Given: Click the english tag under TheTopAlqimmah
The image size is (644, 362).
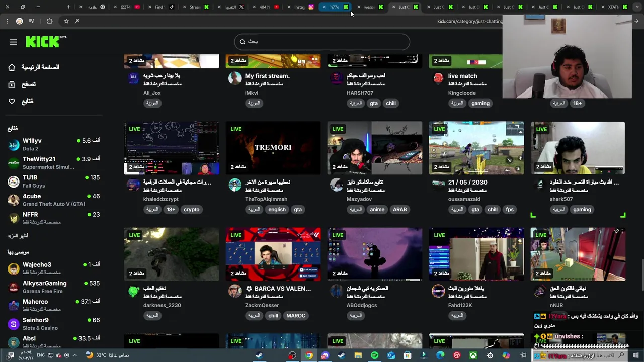Looking at the screenshot, I should (x=277, y=210).
